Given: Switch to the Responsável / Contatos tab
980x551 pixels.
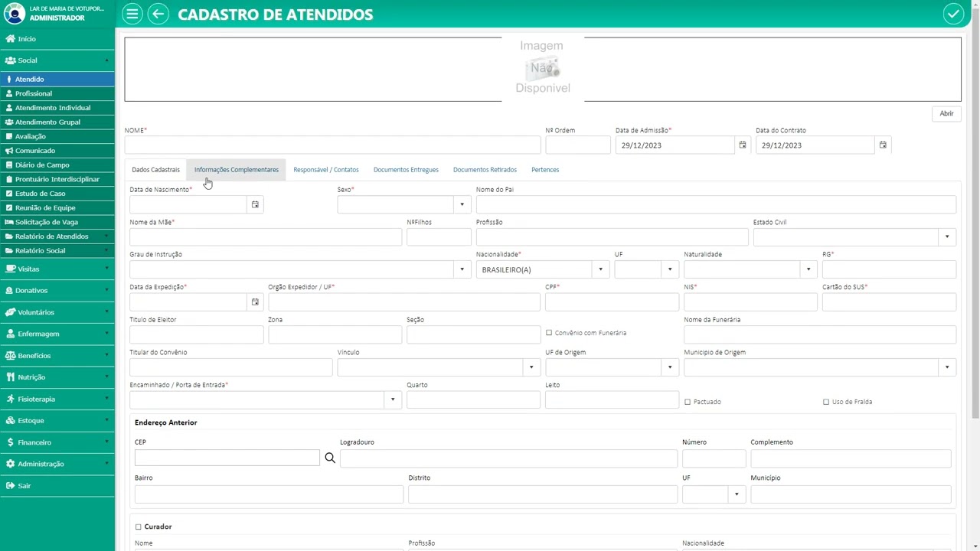Looking at the screenshot, I should pyautogui.click(x=326, y=170).
